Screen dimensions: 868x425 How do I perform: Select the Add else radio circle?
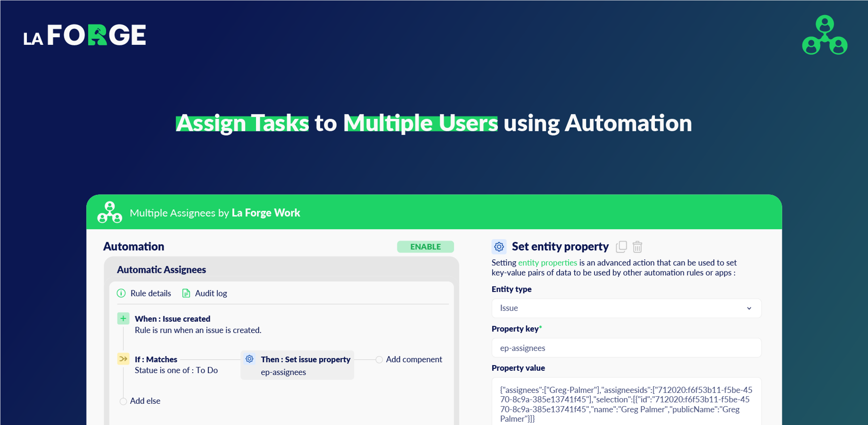(x=123, y=401)
